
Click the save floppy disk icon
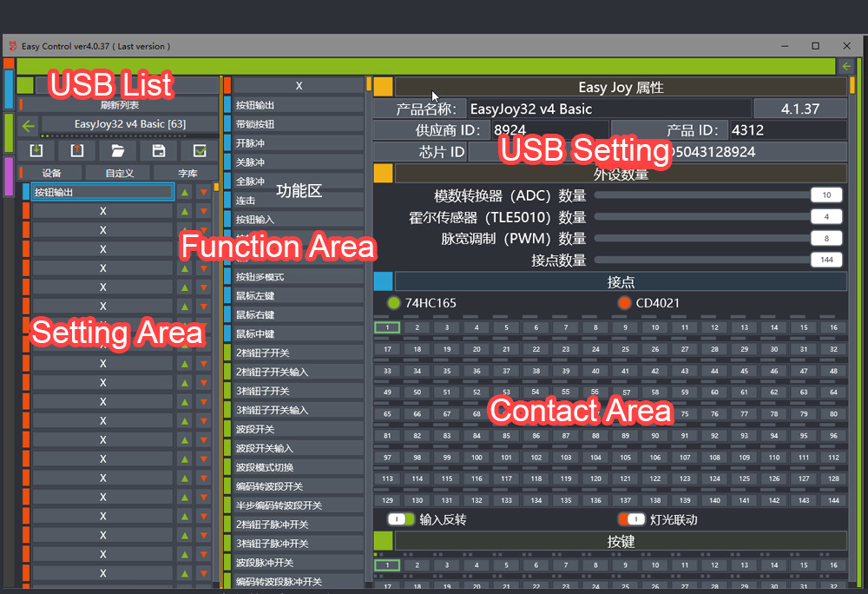(159, 150)
